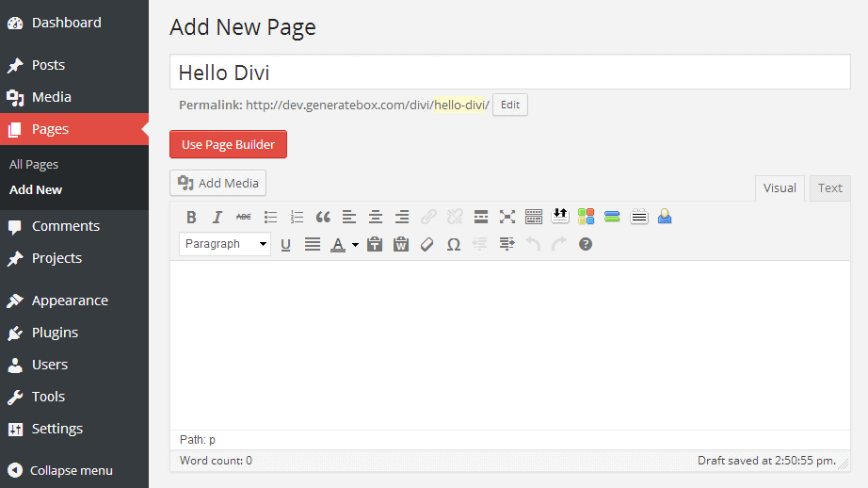
Task: Justify the text alignment
Action: coord(313,244)
